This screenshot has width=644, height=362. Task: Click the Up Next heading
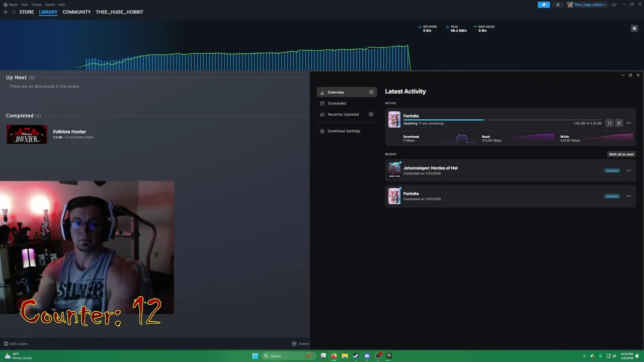pyautogui.click(x=16, y=77)
